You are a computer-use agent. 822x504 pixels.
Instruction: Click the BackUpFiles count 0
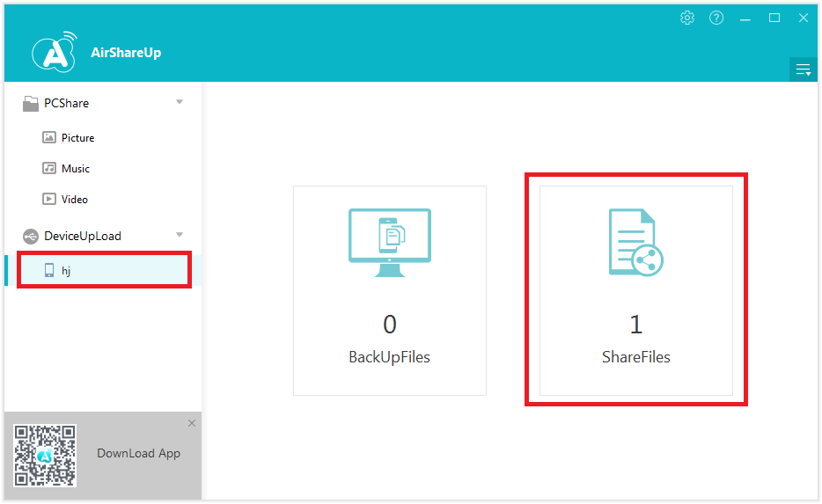coord(390,325)
